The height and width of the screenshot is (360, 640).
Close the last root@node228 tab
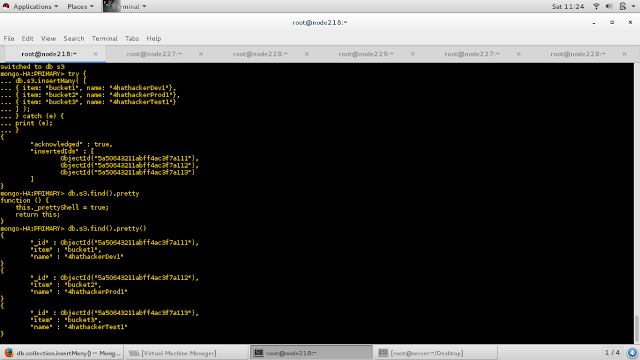click(x=624, y=54)
